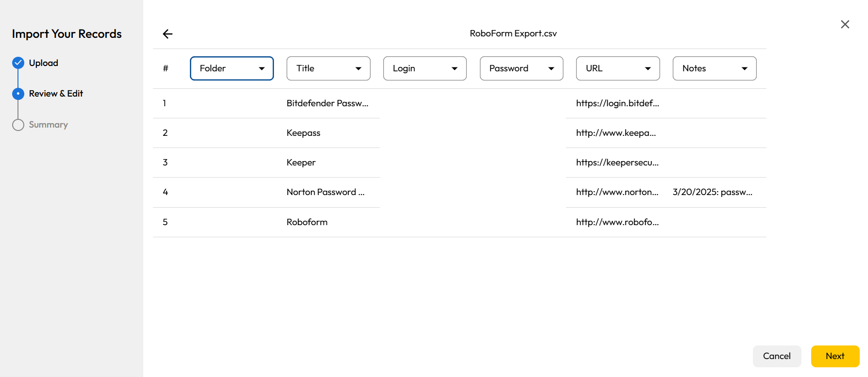The image size is (868, 377).
Task: Open the Title column dropdown
Action: 328,68
